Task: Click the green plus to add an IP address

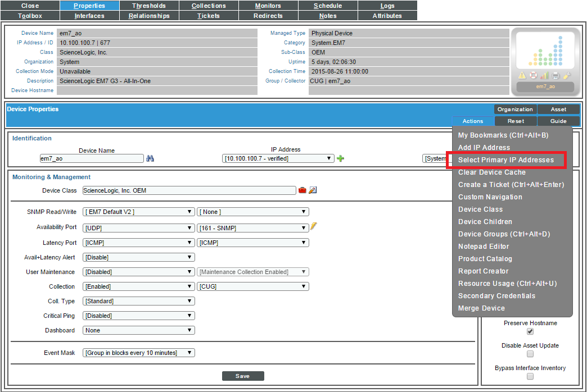Action: (x=341, y=158)
